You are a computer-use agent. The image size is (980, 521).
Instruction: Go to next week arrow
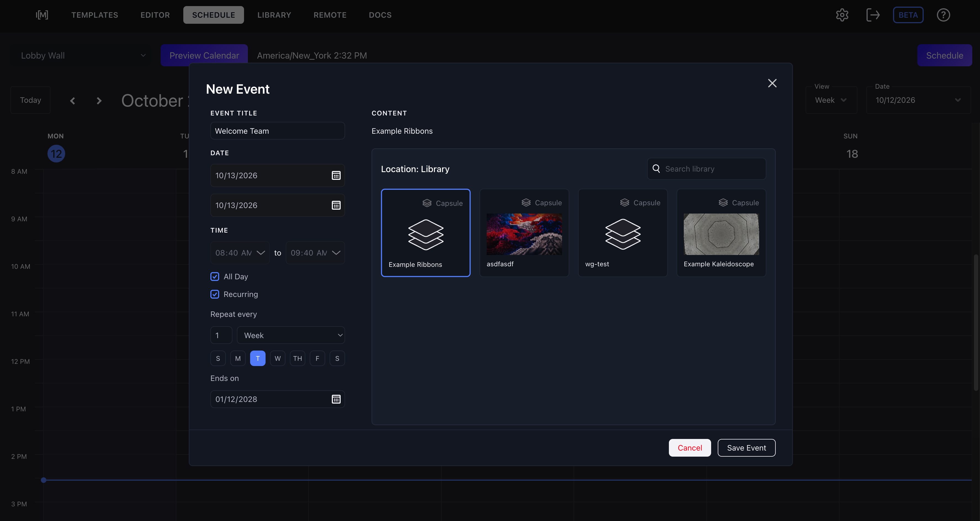[99, 101]
